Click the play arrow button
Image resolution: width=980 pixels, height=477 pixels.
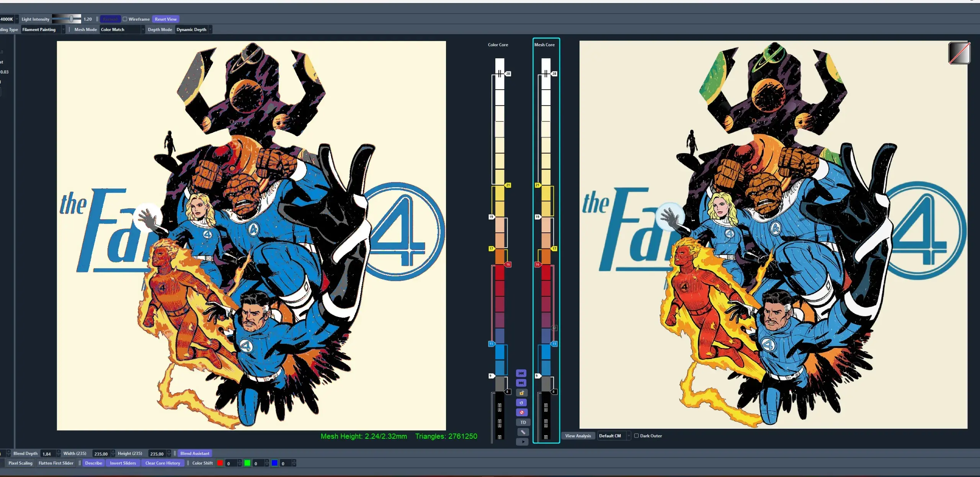(x=523, y=441)
